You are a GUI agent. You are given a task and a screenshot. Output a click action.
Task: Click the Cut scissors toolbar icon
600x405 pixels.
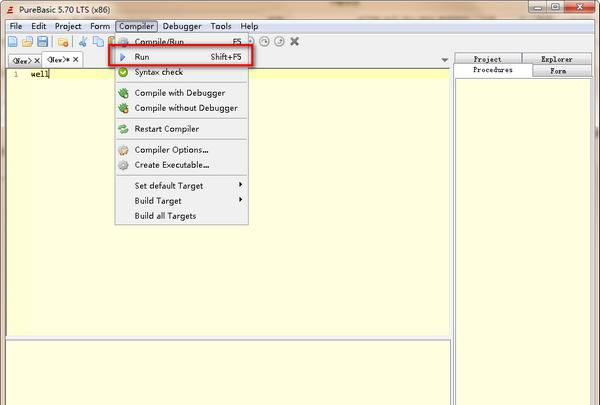(83, 41)
